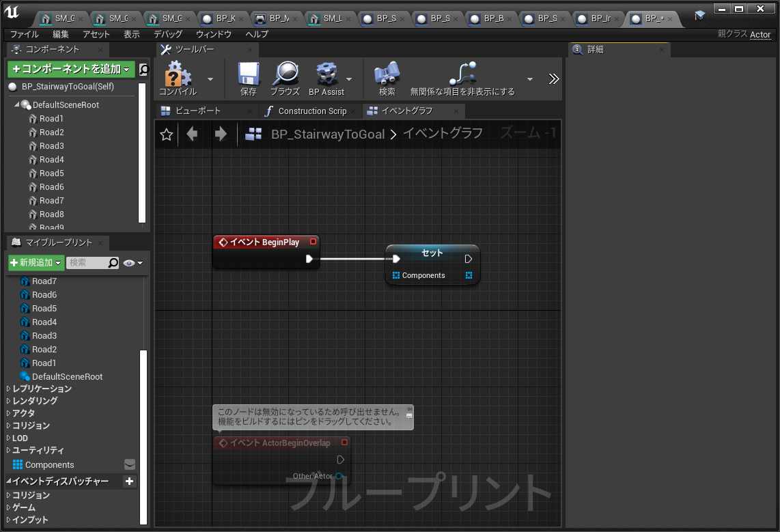This screenshot has width=780, height=532.
Task: Click the Compile (コンパイル) toolbar icon
Action: pyautogui.click(x=178, y=74)
